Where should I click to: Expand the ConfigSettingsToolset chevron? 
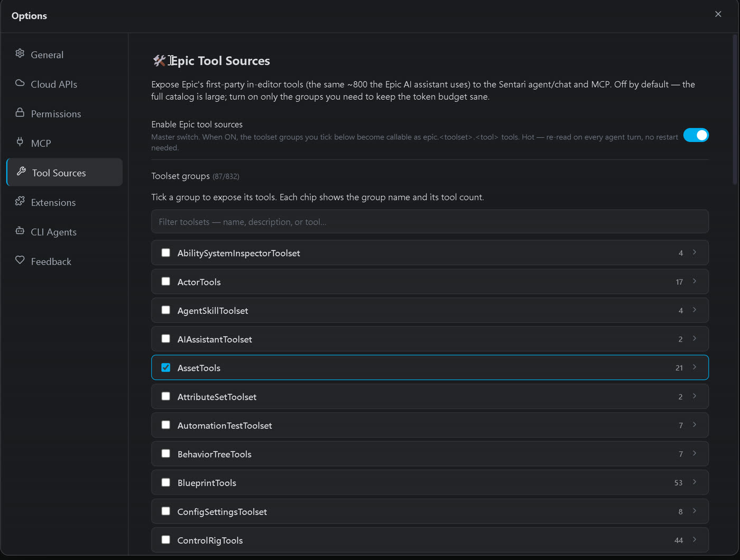(x=695, y=511)
